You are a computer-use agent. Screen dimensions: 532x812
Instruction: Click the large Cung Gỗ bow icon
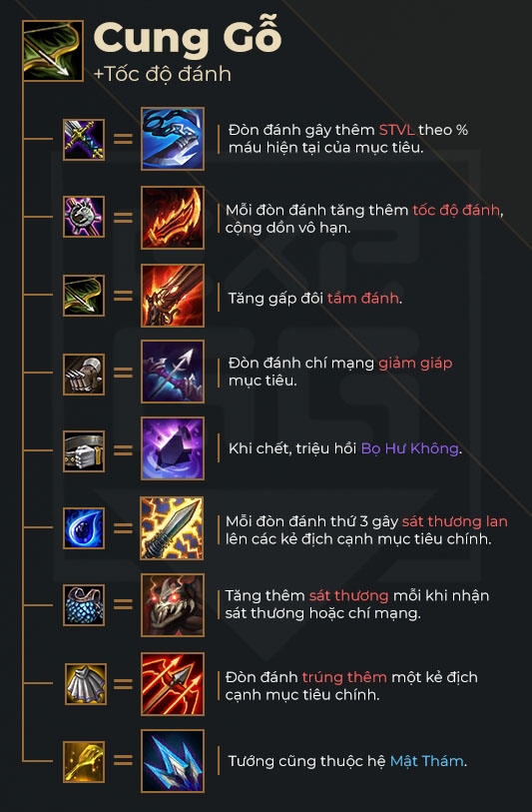click(x=53, y=51)
